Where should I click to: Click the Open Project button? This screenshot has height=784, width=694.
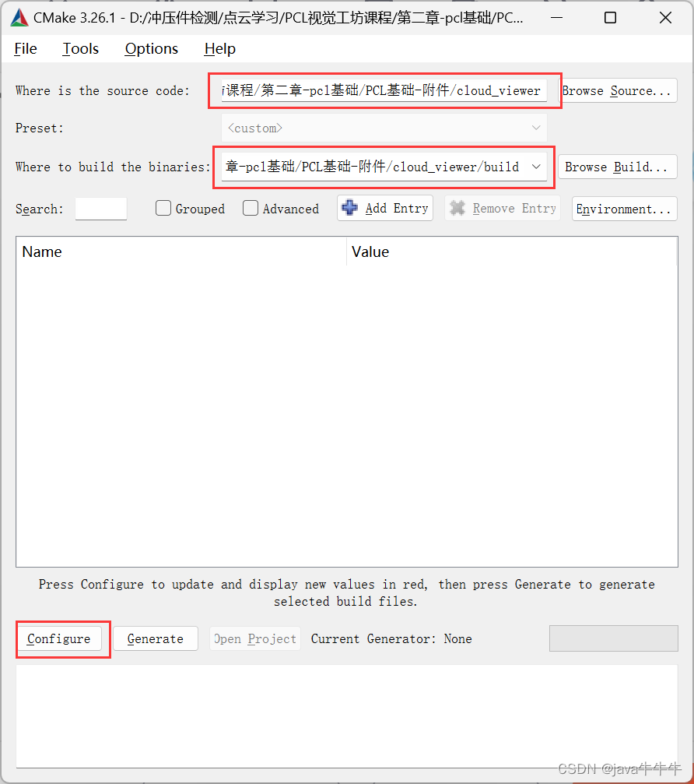pyautogui.click(x=255, y=638)
